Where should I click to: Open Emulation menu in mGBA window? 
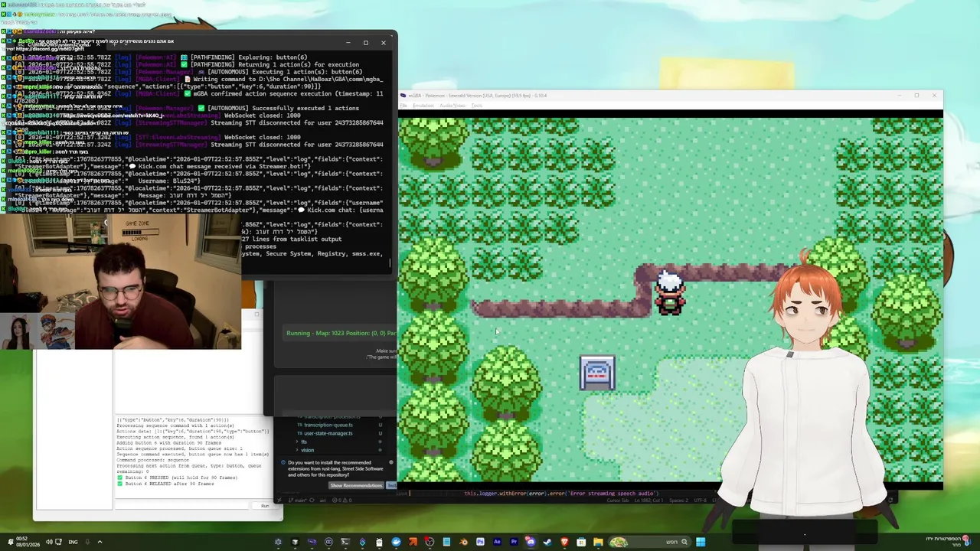(423, 106)
